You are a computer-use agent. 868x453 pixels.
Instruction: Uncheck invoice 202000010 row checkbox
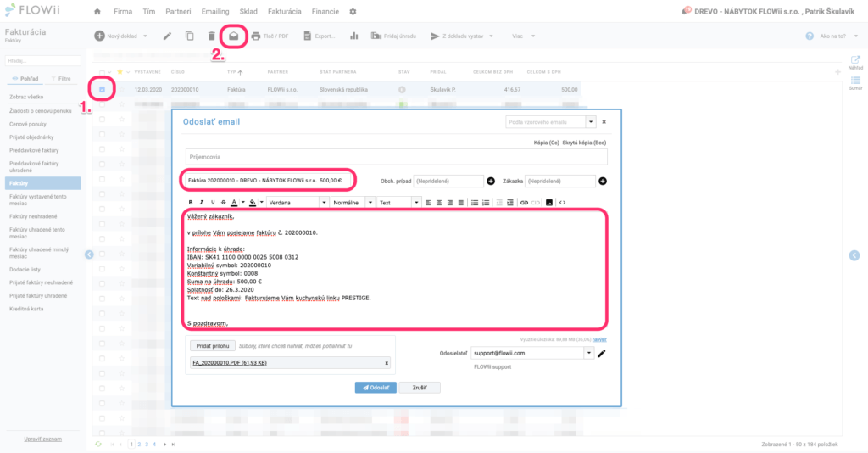102,89
